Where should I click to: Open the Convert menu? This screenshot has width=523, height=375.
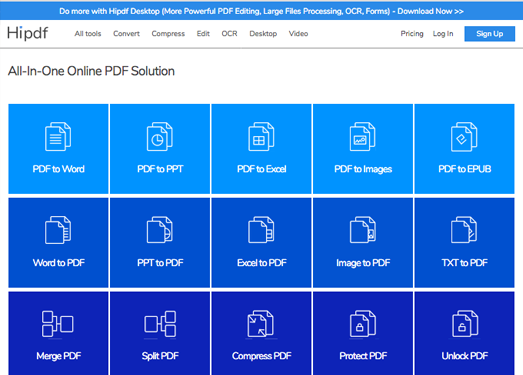tap(126, 34)
